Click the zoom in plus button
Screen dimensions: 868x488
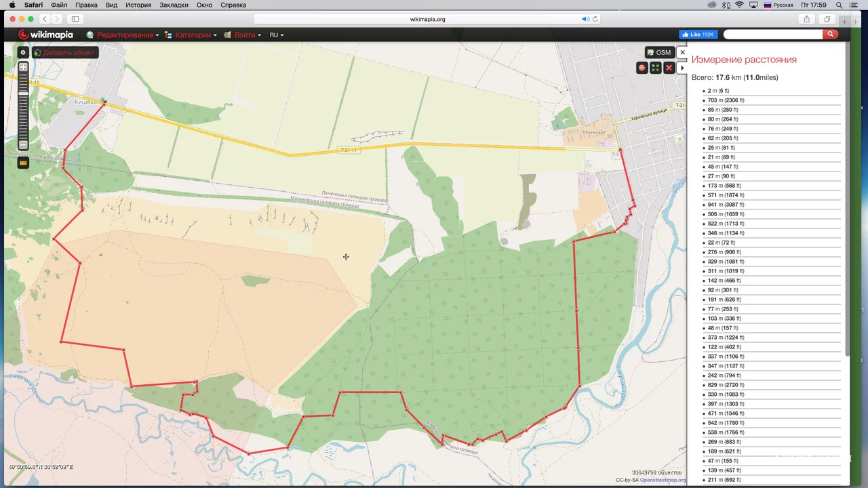[x=23, y=67]
